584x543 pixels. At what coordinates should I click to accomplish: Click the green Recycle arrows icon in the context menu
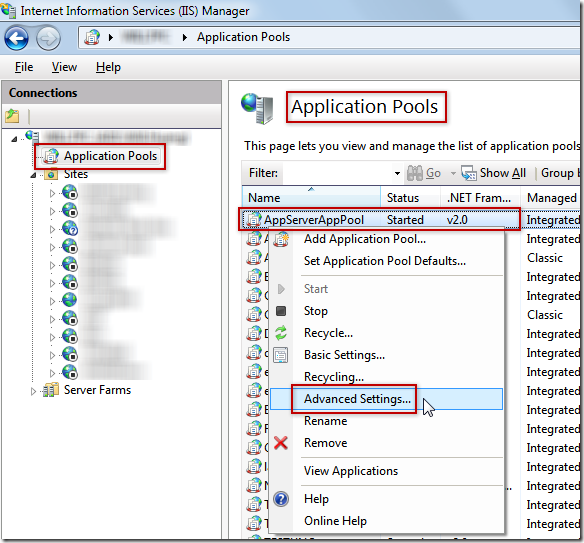pos(281,333)
